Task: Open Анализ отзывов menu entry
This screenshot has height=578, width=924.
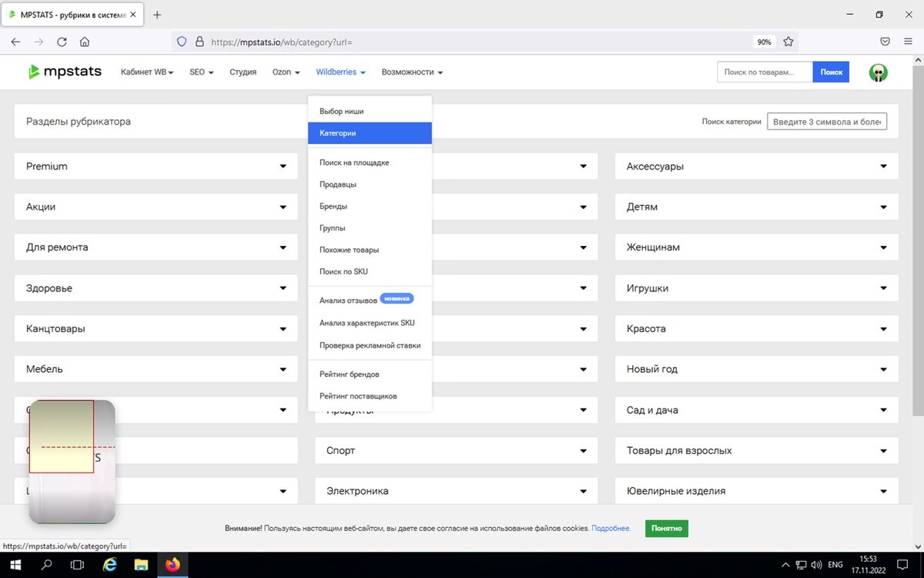Action: (x=370, y=301)
